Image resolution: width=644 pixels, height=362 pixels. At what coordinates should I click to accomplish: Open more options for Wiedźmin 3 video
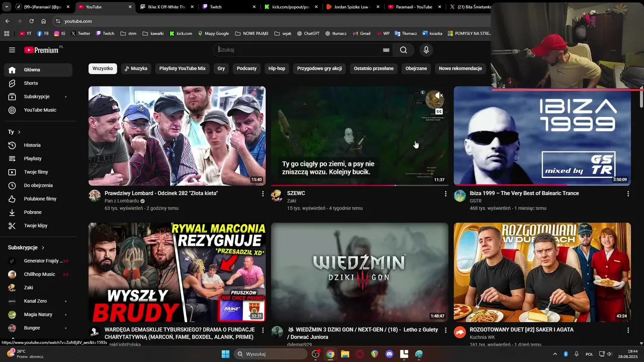click(x=445, y=330)
